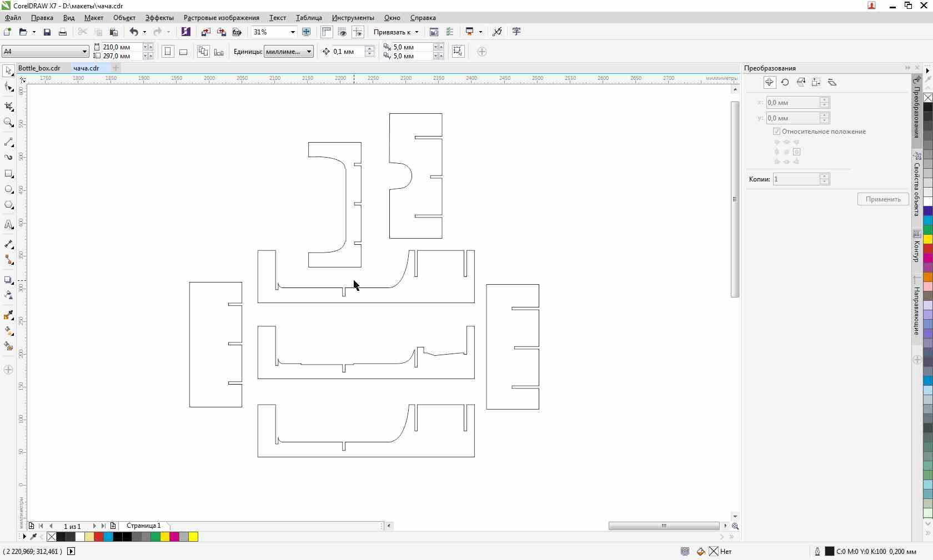Click the Print icon in toolbar
Screen dimensions: 933x560
tap(63, 32)
